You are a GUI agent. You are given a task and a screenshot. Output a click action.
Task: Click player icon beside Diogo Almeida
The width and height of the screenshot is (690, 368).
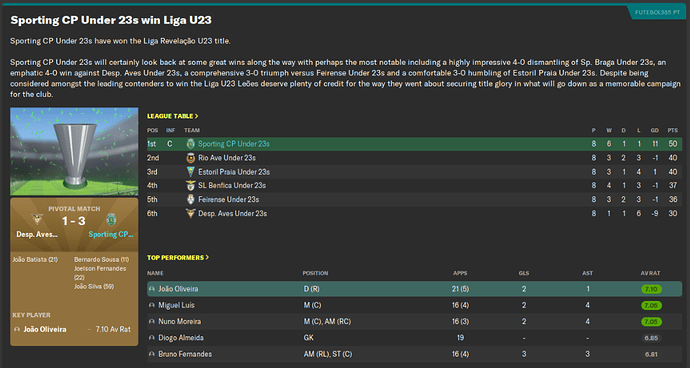[152, 338]
